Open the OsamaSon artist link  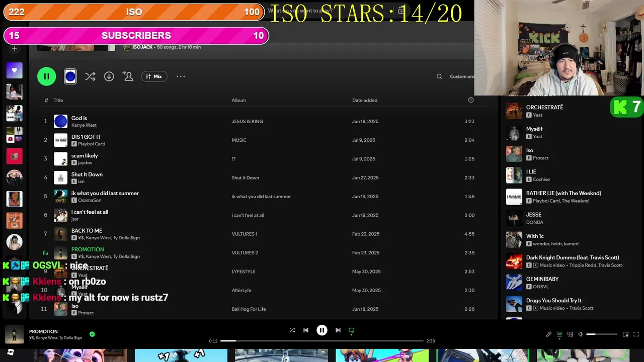[90, 200]
